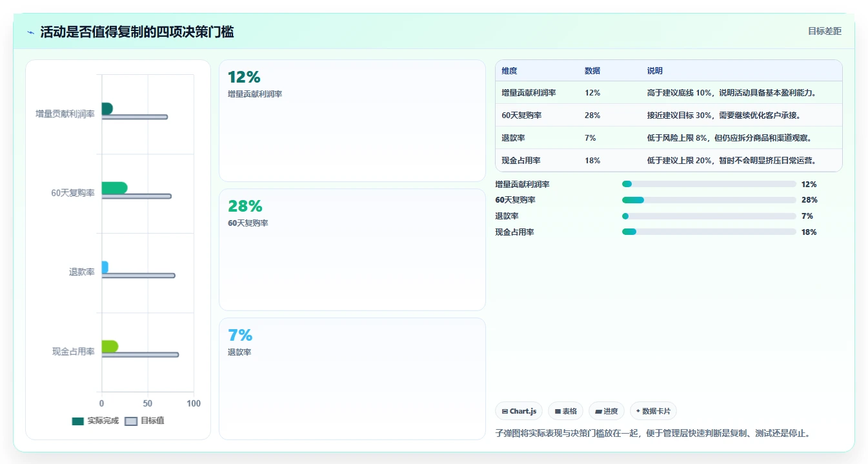Select the 现金占用率 table row cell
The image size is (868, 464).
(x=521, y=161)
